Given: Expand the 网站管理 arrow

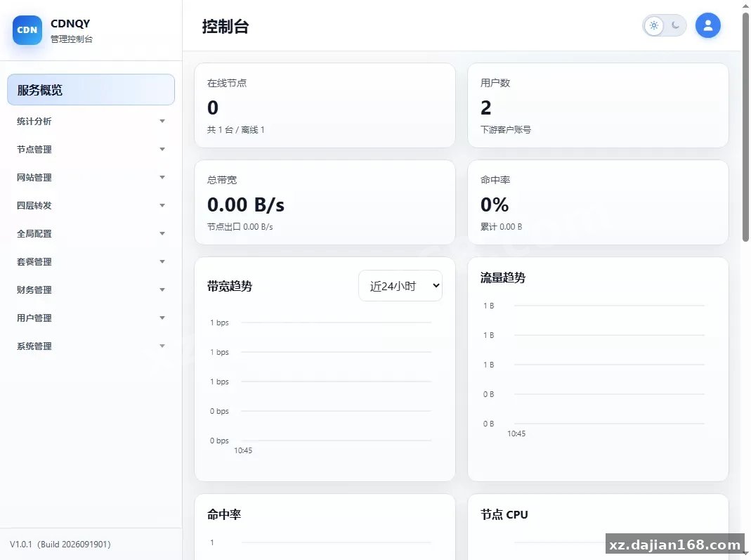Looking at the screenshot, I should [162, 177].
